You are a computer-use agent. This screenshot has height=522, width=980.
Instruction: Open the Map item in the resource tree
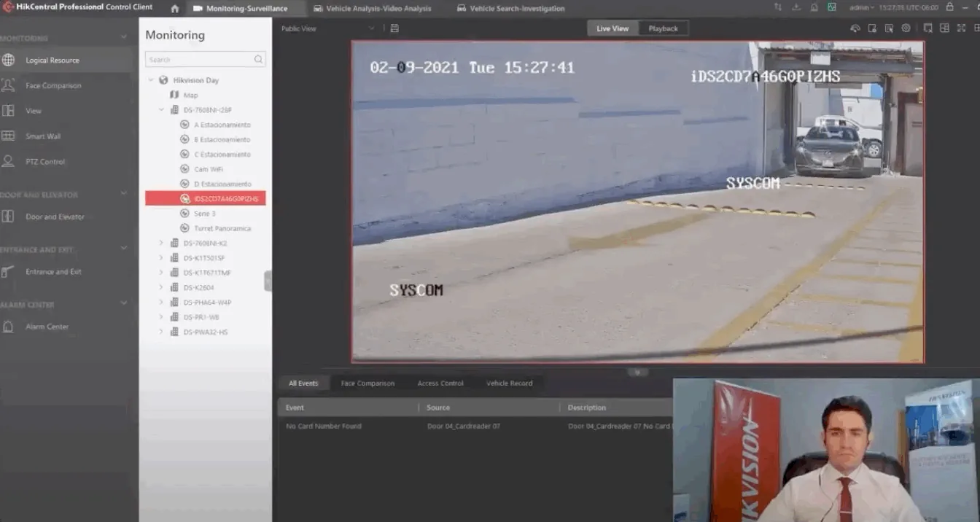pyautogui.click(x=190, y=96)
